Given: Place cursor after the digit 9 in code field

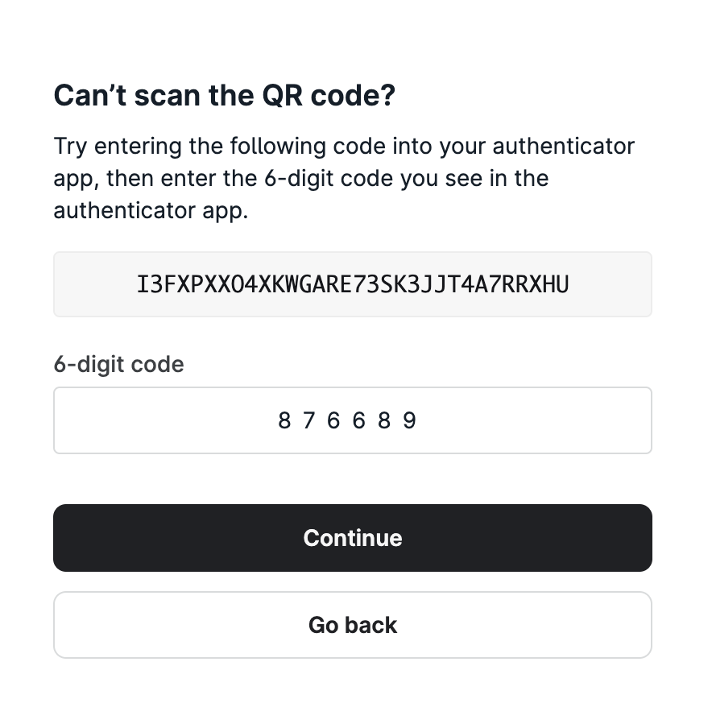Looking at the screenshot, I should [x=418, y=420].
